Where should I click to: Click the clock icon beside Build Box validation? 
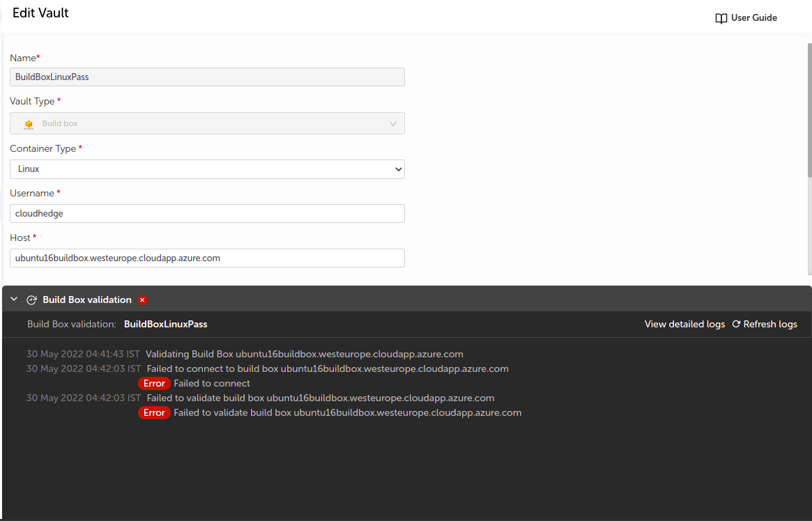[31, 300]
